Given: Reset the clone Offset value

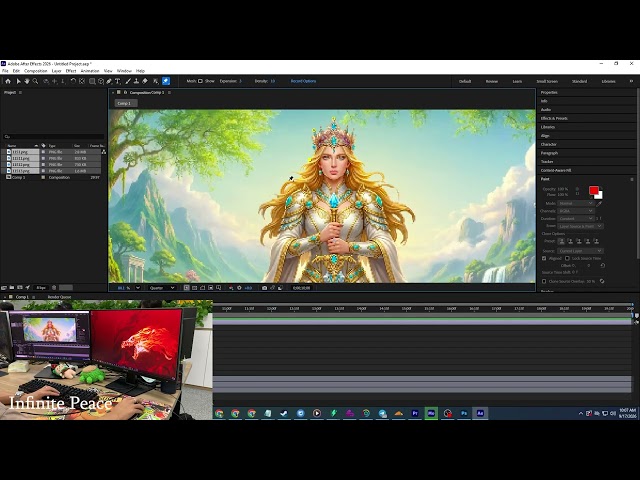Looking at the screenshot, I should tap(602, 265).
